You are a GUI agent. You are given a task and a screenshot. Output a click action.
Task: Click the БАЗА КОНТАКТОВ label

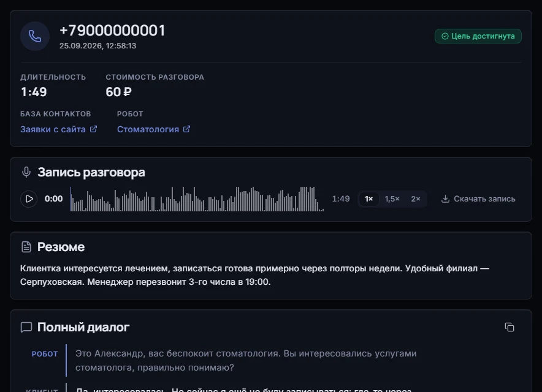click(56, 114)
